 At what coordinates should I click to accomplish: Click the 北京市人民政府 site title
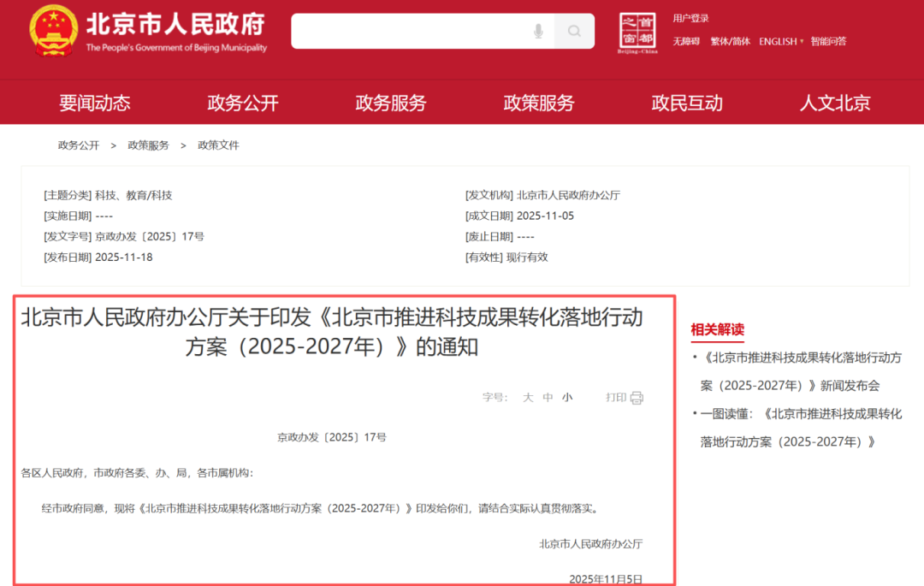pos(175,25)
